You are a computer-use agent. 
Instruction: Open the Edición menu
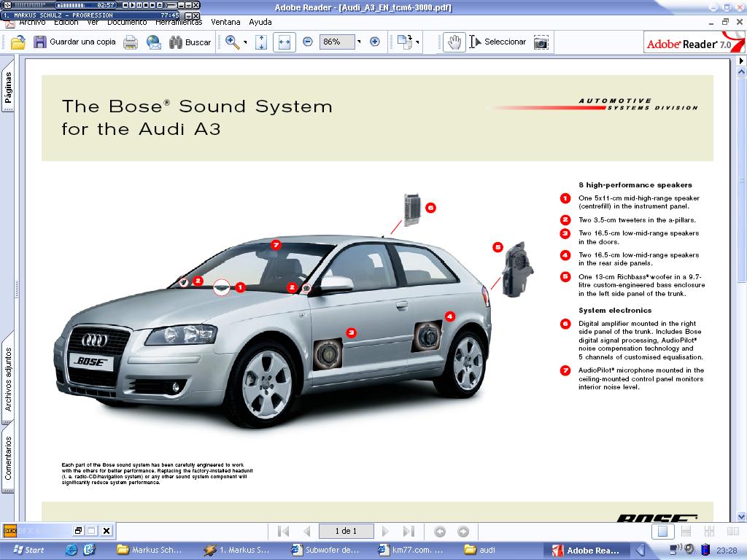point(66,23)
